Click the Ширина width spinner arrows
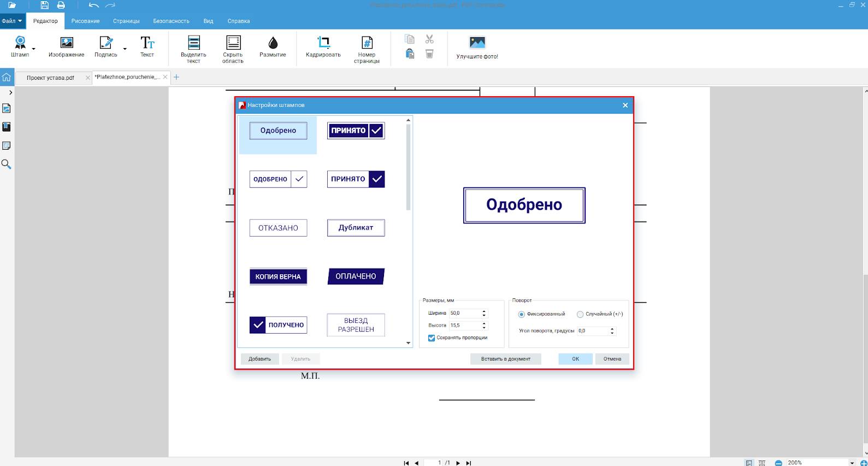868x466 pixels. [484, 313]
